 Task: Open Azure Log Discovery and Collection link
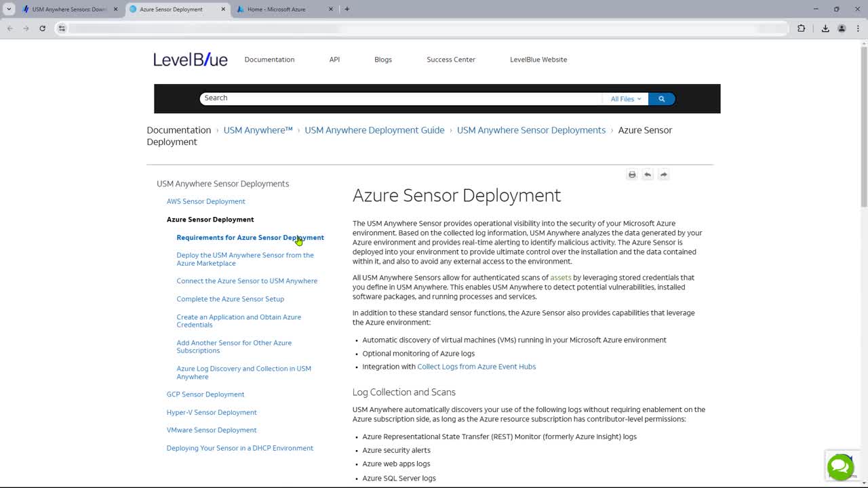click(243, 372)
